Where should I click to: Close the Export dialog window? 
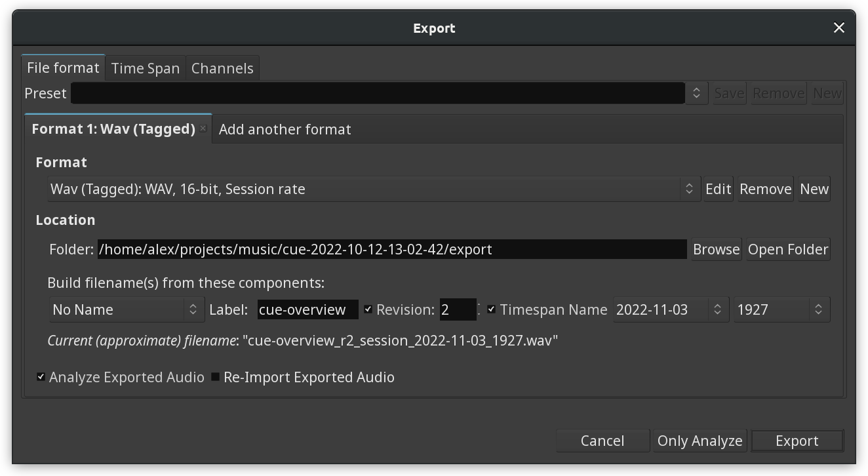pyautogui.click(x=838, y=28)
